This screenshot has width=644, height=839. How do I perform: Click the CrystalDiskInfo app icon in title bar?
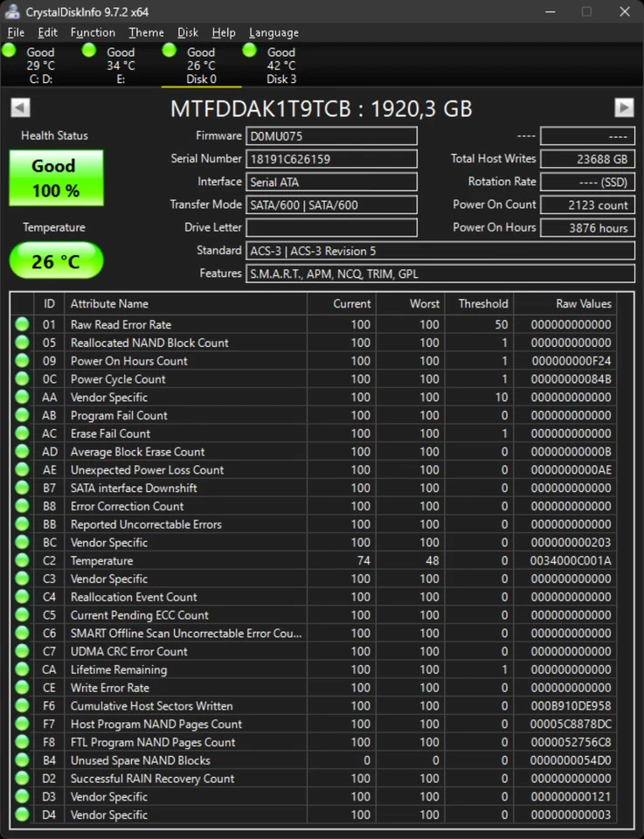pos(11,11)
